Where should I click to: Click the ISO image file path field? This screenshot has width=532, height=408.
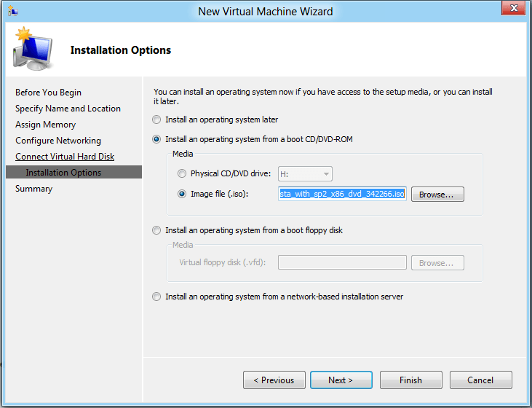[x=342, y=194]
